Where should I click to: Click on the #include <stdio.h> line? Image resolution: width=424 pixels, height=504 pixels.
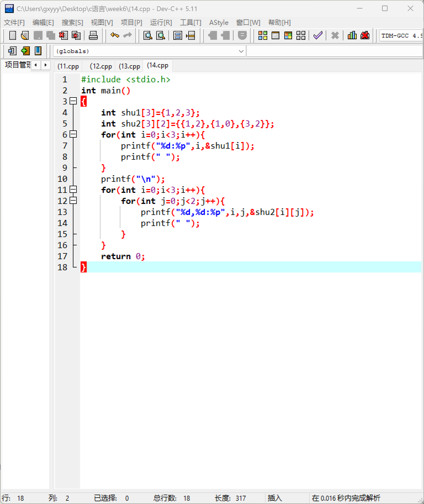coord(126,79)
